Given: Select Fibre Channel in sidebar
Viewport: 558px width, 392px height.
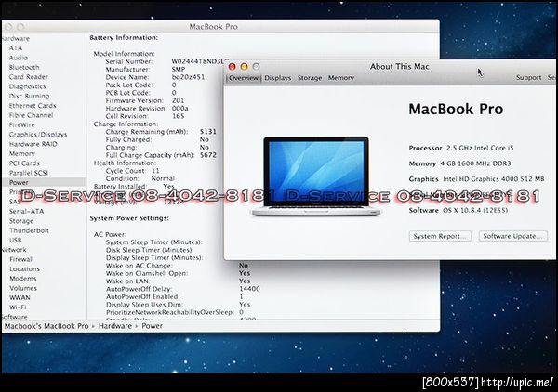Looking at the screenshot, I should (x=31, y=115).
